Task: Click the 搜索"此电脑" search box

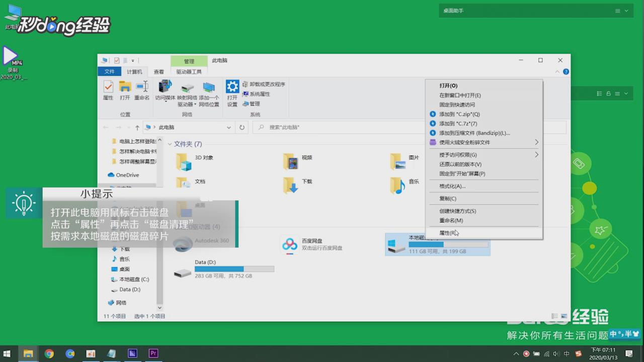Action: [x=409, y=127]
